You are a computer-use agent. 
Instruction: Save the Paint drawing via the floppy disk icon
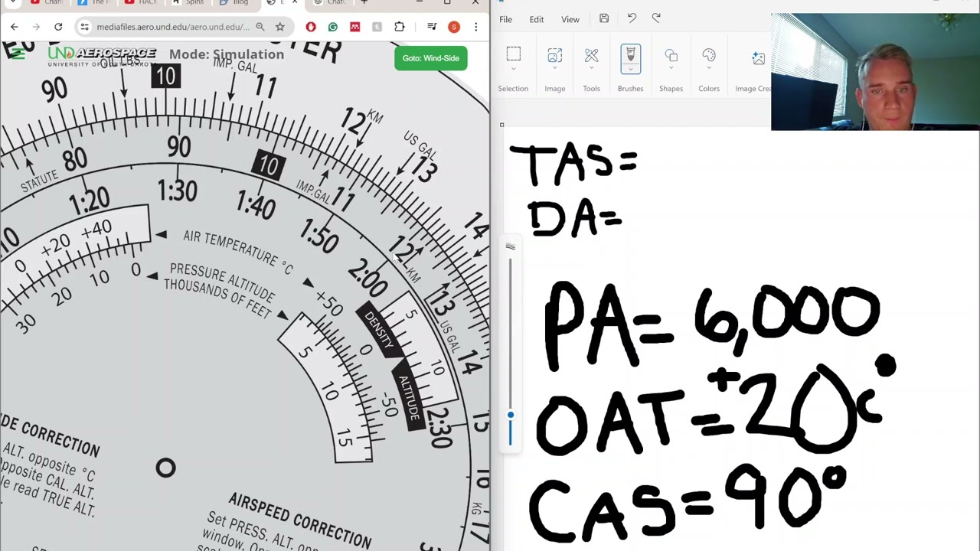pyautogui.click(x=604, y=18)
